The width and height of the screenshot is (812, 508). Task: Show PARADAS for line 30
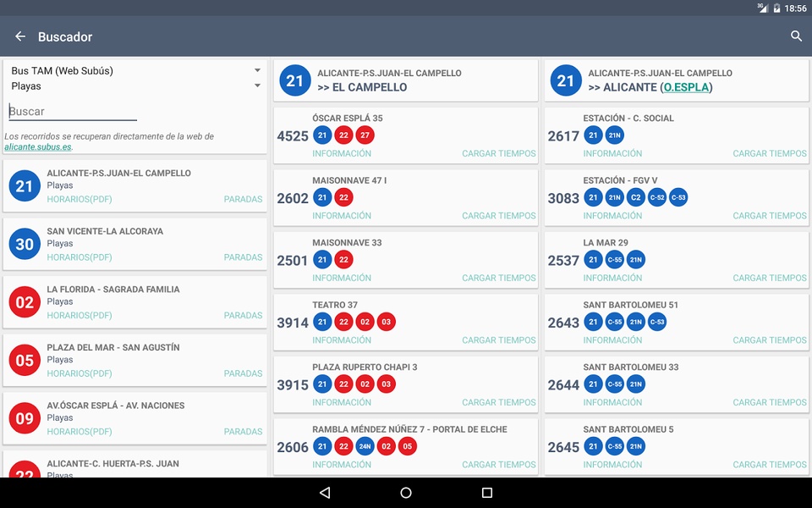(243, 257)
